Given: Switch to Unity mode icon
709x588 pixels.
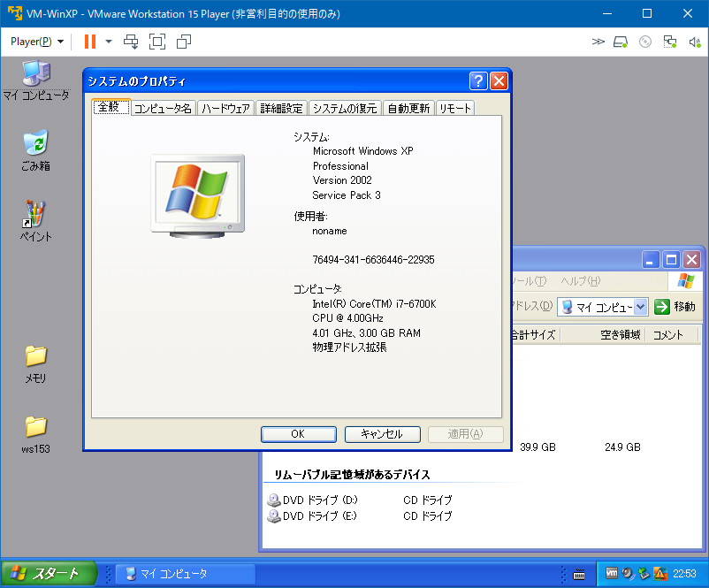Looking at the screenshot, I should coord(184,42).
